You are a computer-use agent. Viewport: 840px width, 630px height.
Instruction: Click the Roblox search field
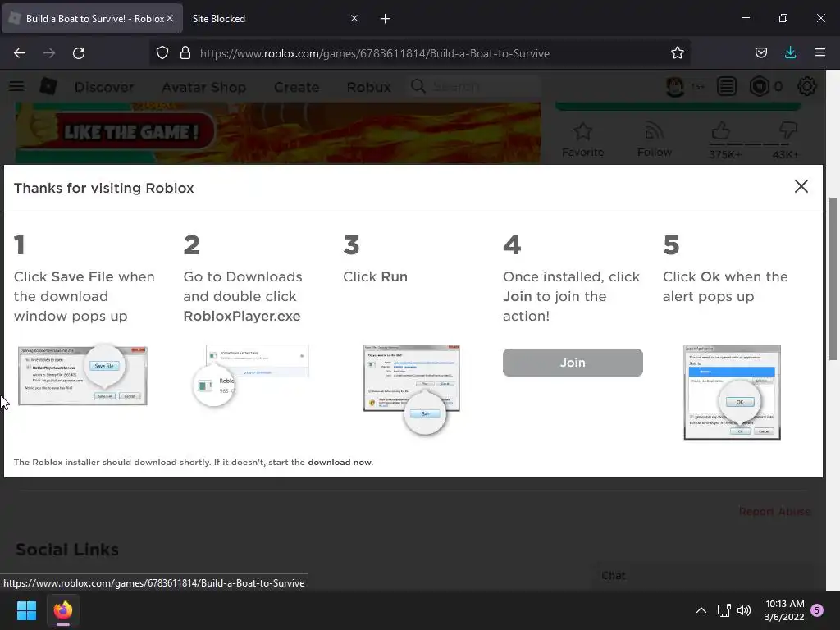coord(475,86)
